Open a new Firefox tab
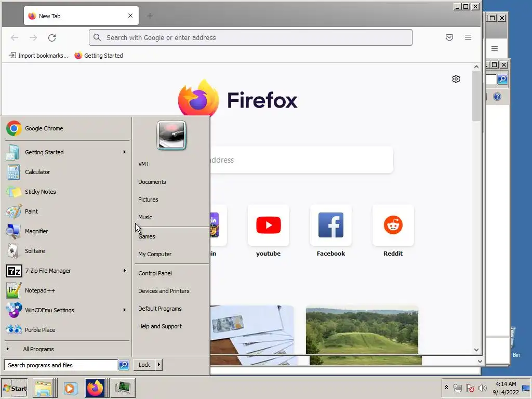Viewport: 532px width, 399px height. (150, 16)
